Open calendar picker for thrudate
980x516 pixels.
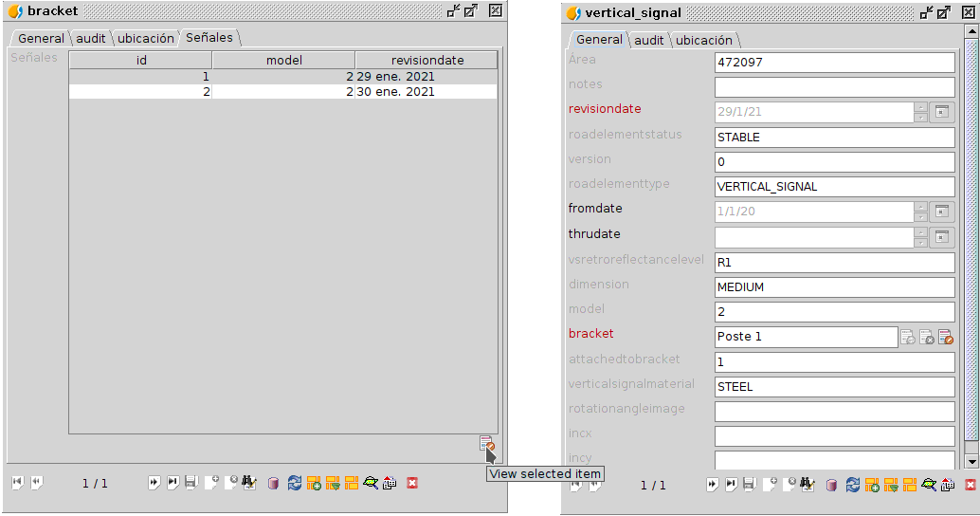click(942, 237)
